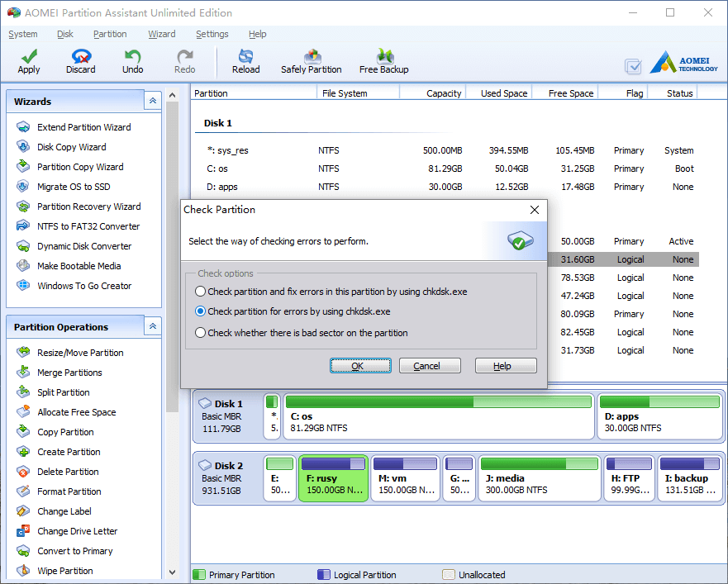Select Convert to Primary
The image size is (728, 584).
(x=74, y=551)
